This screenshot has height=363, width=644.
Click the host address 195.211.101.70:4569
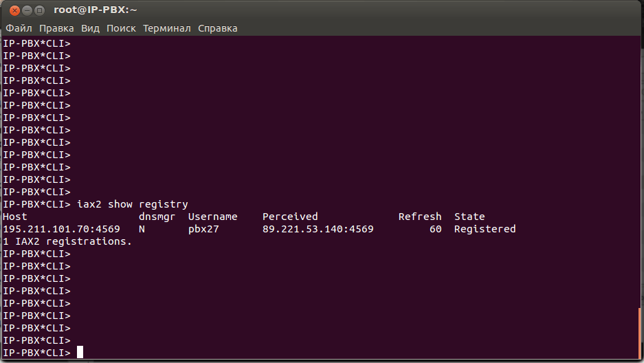click(x=61, y=229)
